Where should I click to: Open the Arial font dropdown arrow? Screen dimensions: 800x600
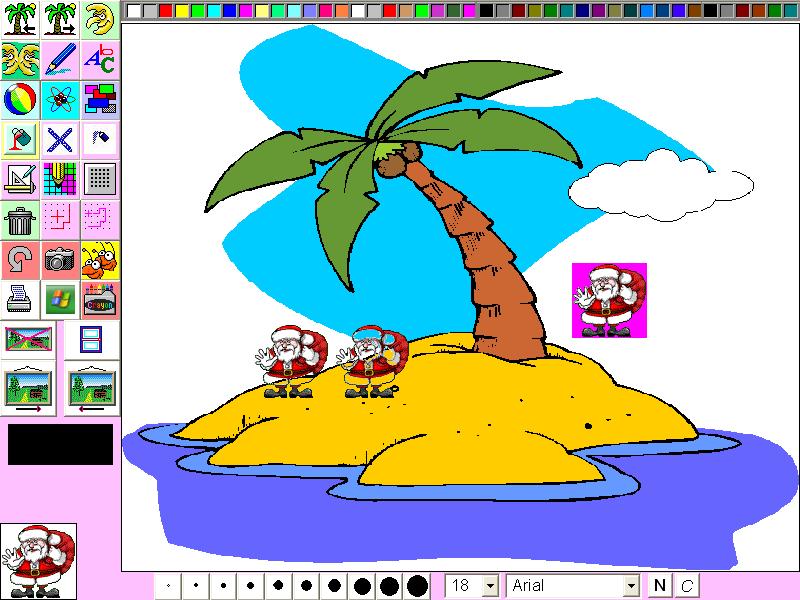(x=632, y=586)
